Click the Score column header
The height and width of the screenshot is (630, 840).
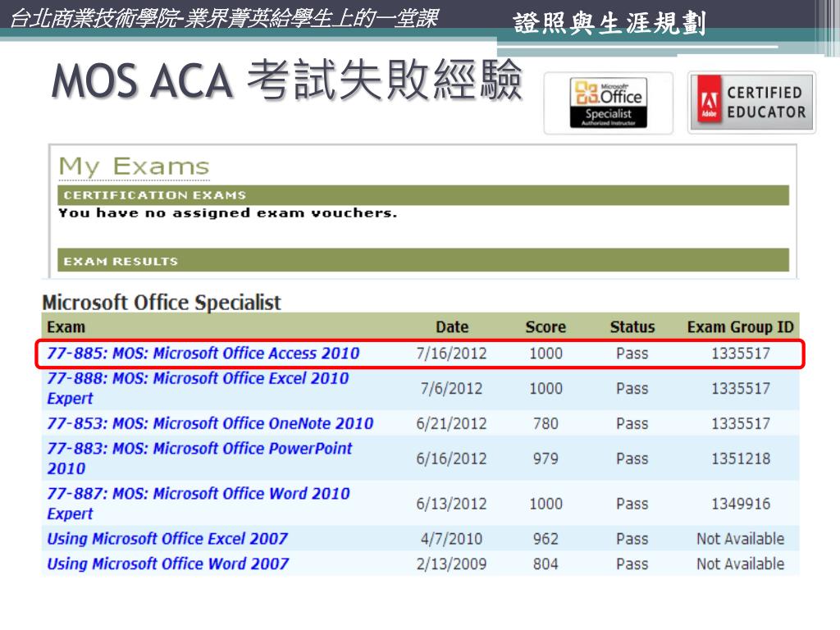click(546, 326)
